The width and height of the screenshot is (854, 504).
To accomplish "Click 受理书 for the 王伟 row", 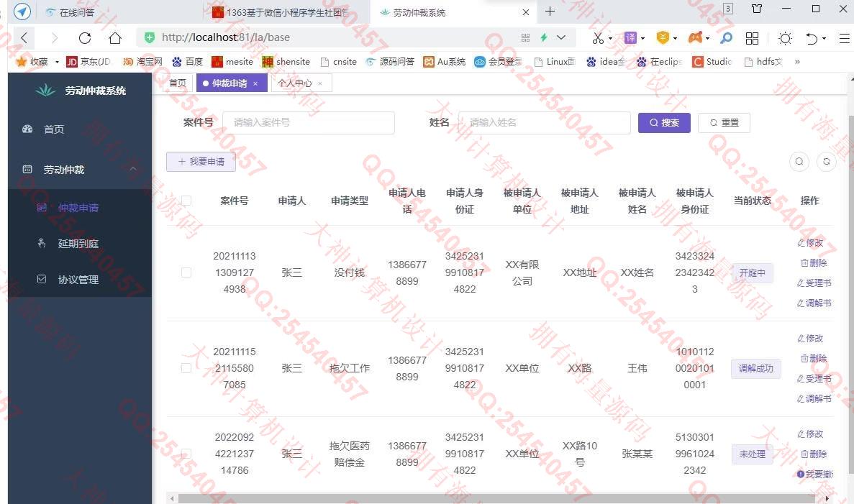I will (814, 379).
